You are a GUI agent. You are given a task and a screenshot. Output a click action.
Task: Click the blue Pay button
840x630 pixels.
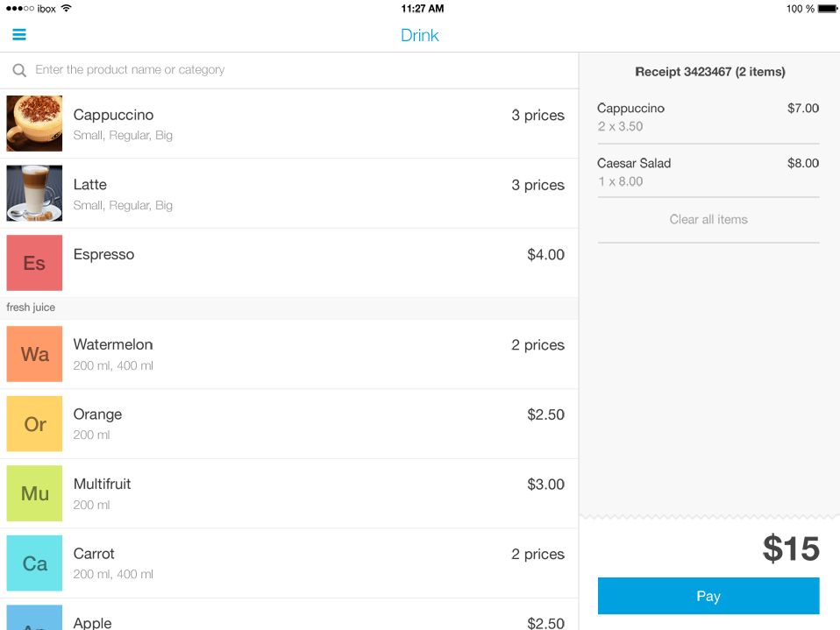point(708,596)
